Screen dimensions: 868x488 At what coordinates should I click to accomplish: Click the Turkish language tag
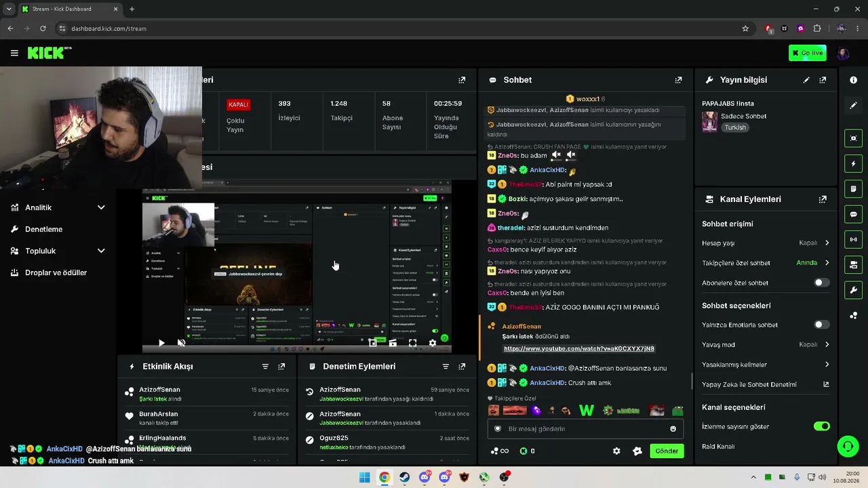tap(735, 127)
